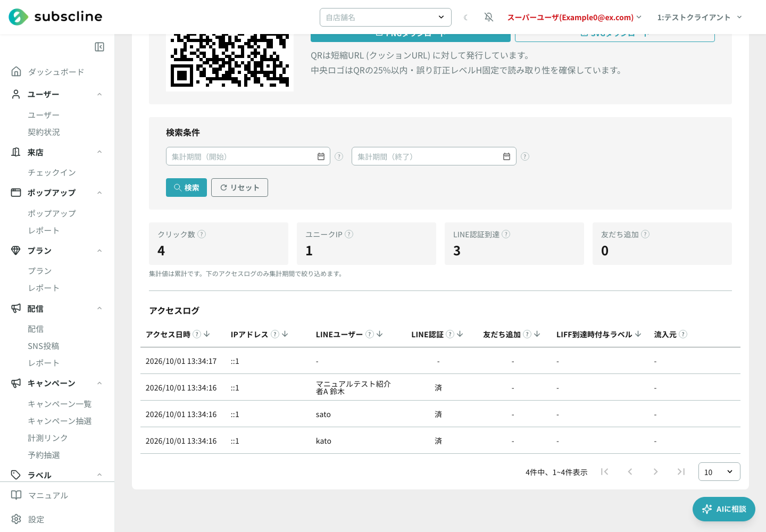The height and width of the screenshot is (532, 766).
Task: Open the AIに相談 chat button
Action: [724, 509]
